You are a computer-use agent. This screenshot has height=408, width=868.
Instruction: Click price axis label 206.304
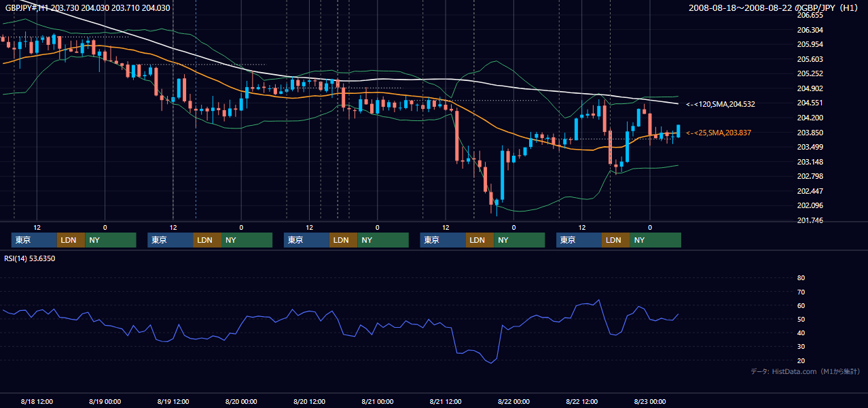point(810,30)
